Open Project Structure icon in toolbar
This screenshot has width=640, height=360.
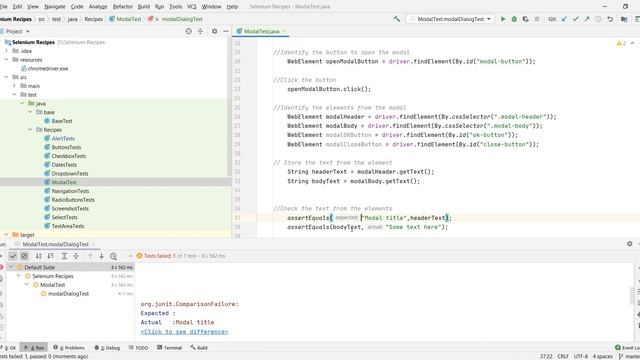point(624,19)
